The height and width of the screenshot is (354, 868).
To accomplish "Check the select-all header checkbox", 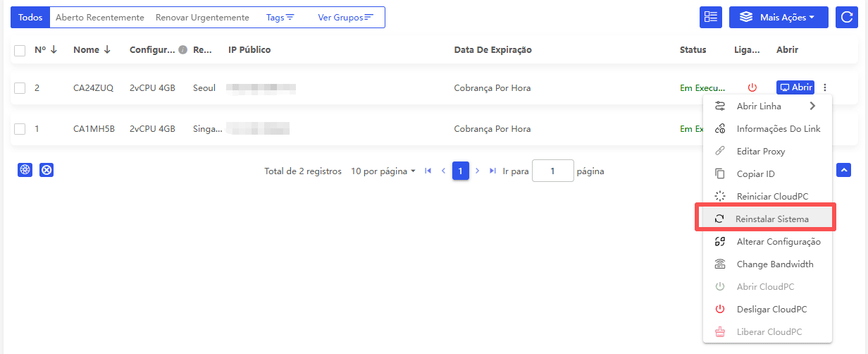I will point(20,50).
